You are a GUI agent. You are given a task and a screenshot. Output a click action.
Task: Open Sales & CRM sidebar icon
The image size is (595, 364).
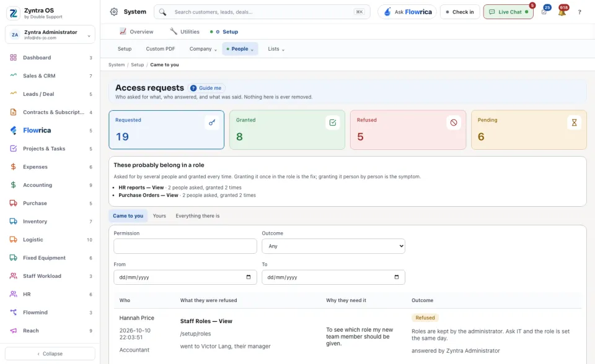[13, 76]
